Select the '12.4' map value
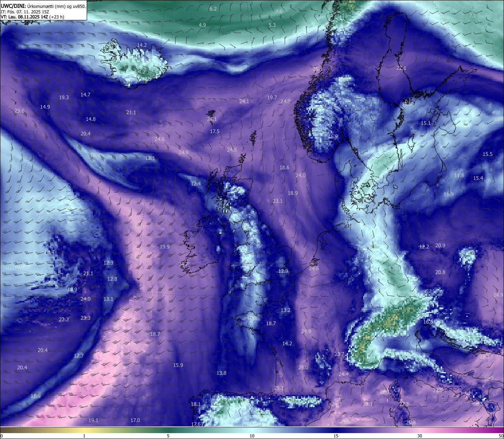 (x=196, y=183)
